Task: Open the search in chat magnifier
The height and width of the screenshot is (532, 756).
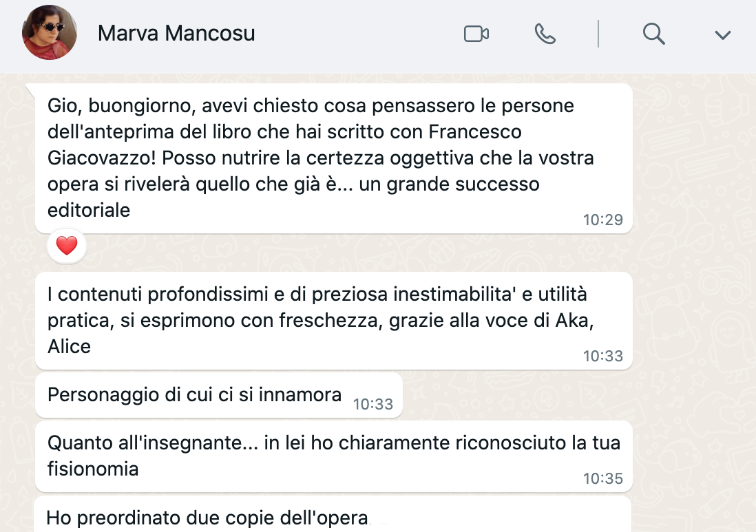Action: [653, 34]
